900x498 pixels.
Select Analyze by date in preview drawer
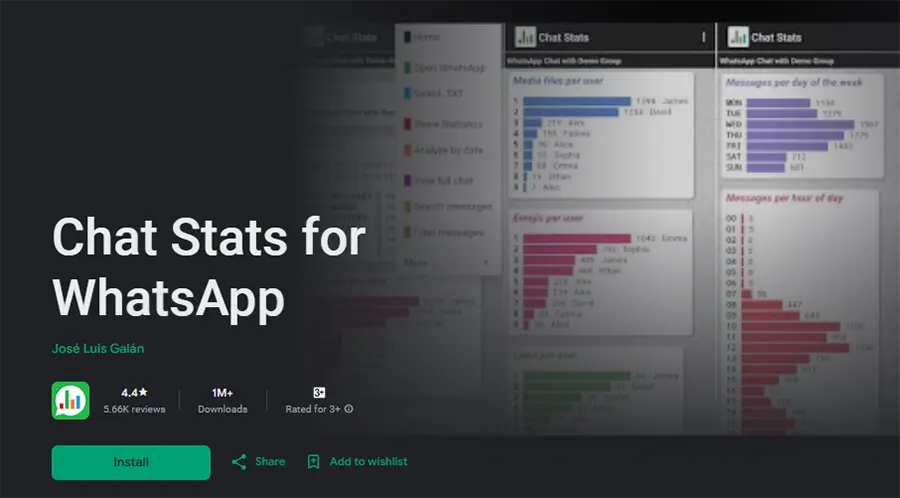(443, 150)
